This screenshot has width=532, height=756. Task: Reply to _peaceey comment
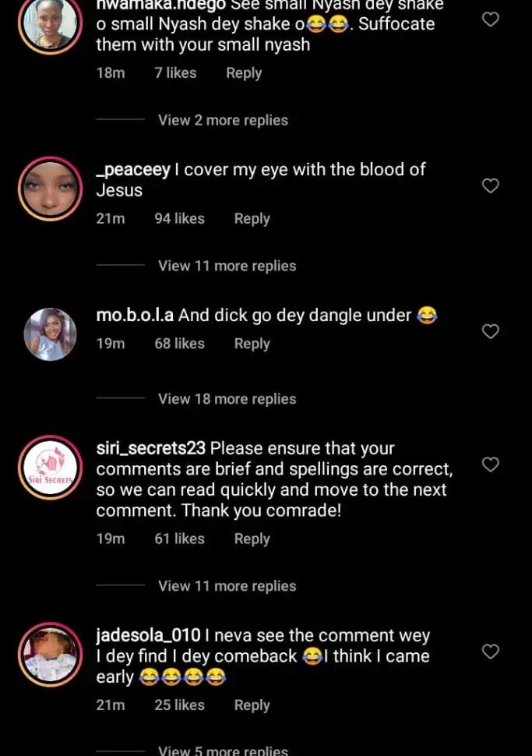[x=252, y=219]
